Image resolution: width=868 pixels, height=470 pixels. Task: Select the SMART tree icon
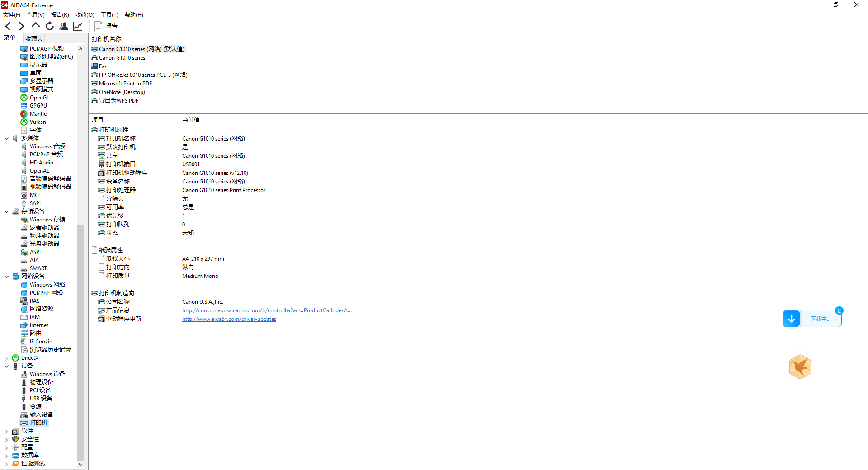click(x=24, y=268)
